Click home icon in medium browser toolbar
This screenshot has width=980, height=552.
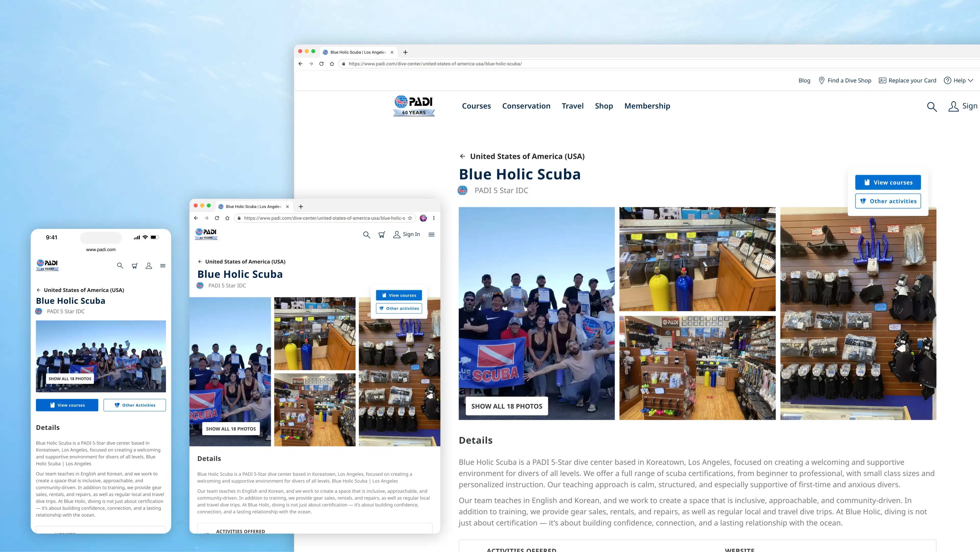227,218
